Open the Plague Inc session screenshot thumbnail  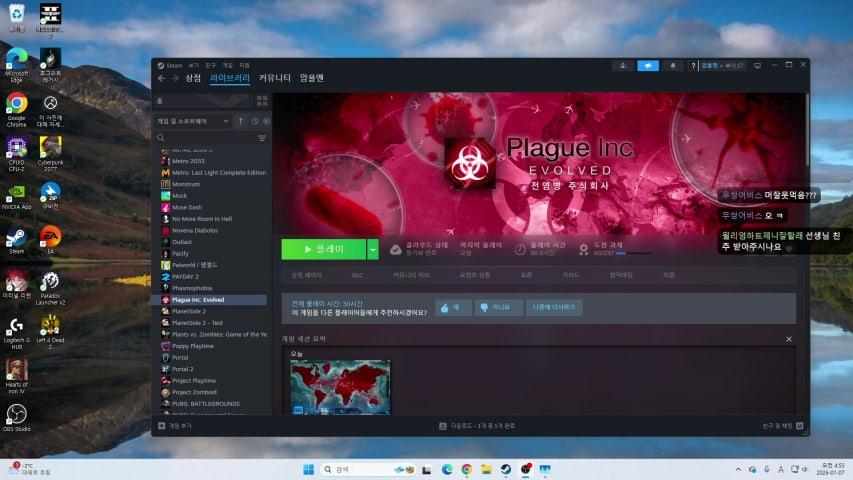[x=340, y=387]
